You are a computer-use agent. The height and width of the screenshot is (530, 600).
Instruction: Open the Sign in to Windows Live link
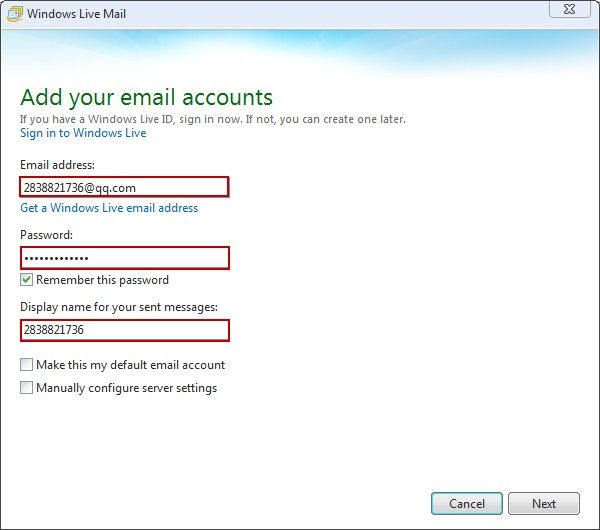click(83, 133)
